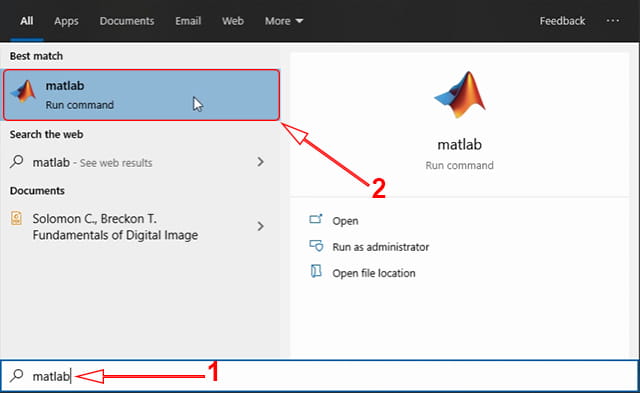Click the search magnifier in the search box

[x=17, y=375]
